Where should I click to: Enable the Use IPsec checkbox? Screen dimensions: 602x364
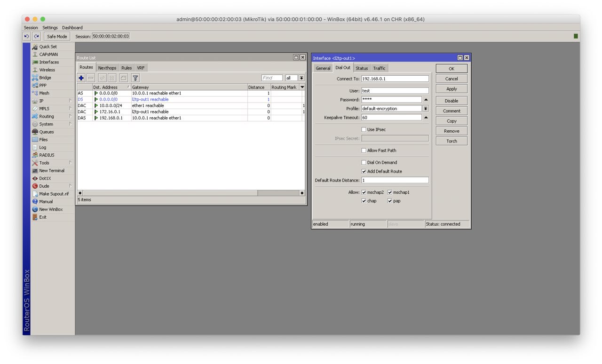364,129
